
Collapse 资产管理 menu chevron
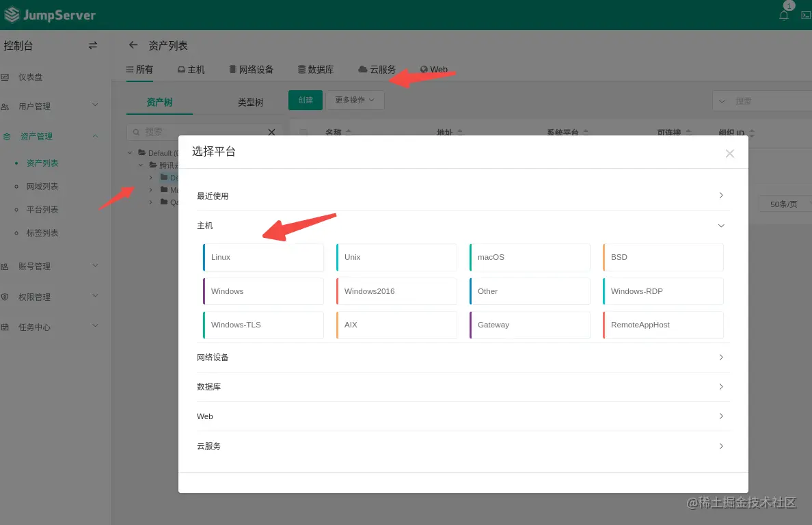click(x=95, y=136)
